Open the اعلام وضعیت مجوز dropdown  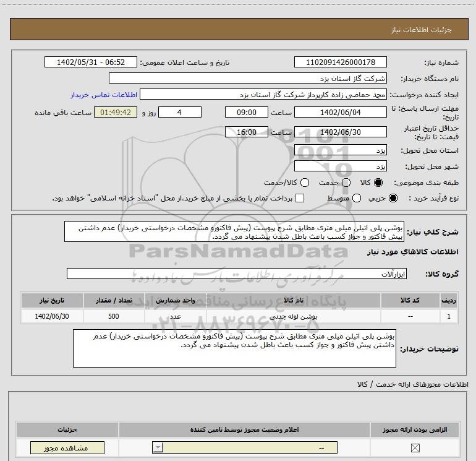(245, 447)
